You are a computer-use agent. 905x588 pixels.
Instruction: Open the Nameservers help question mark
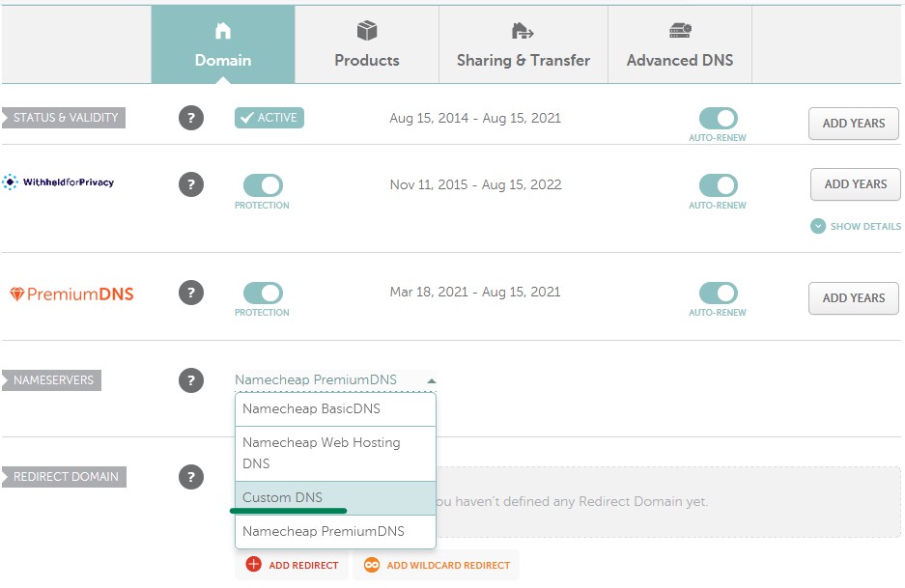[191, 380]
